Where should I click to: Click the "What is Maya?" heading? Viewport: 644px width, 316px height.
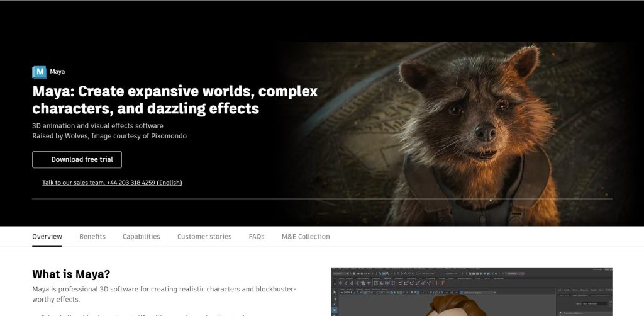(x=71, y=274)
